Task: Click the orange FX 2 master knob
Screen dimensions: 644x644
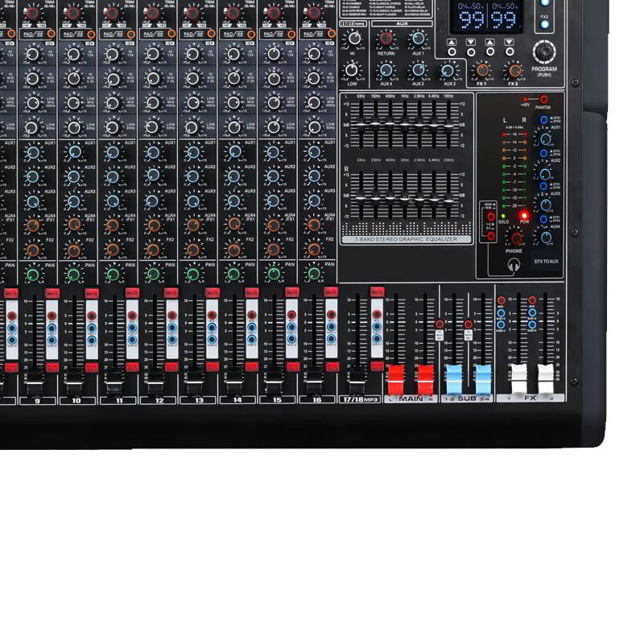Action: pyautogui.click(x=514, y=71)
